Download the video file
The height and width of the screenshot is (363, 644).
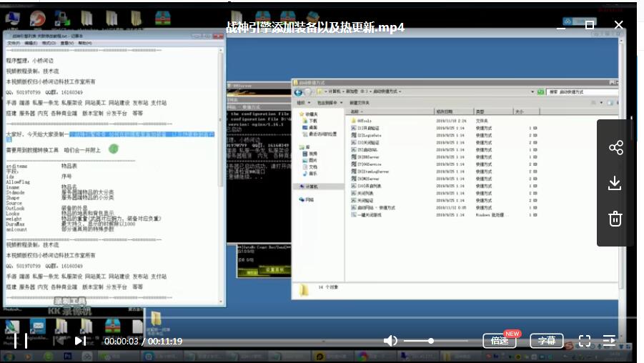(x=615, y=183)
